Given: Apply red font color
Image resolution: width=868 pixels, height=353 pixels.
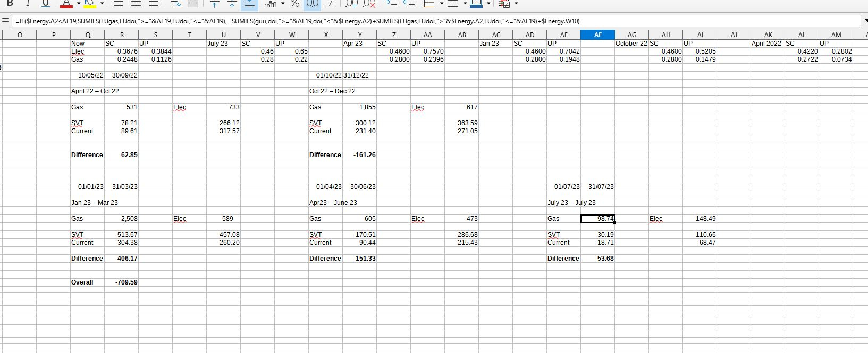Looking at the screenshot, I should click(x=66, y=4).
